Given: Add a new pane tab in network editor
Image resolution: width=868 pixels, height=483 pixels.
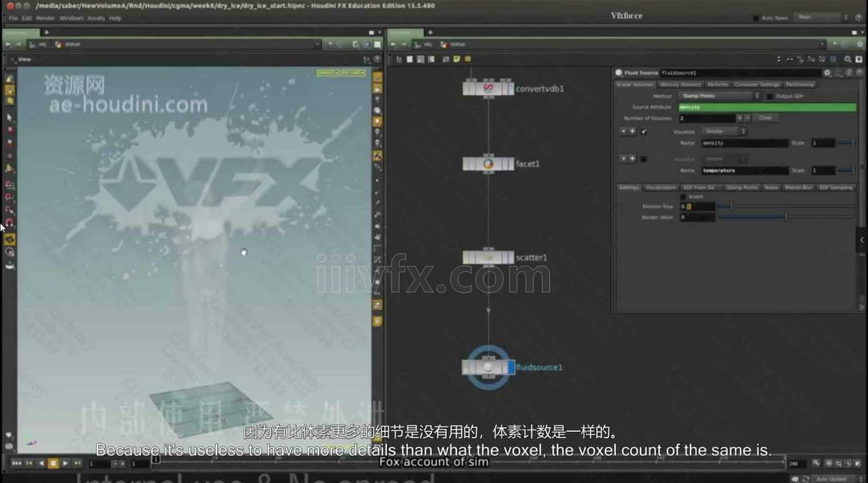Looking at the screenshot, I should pyautogui.click(x=430, y=33).
